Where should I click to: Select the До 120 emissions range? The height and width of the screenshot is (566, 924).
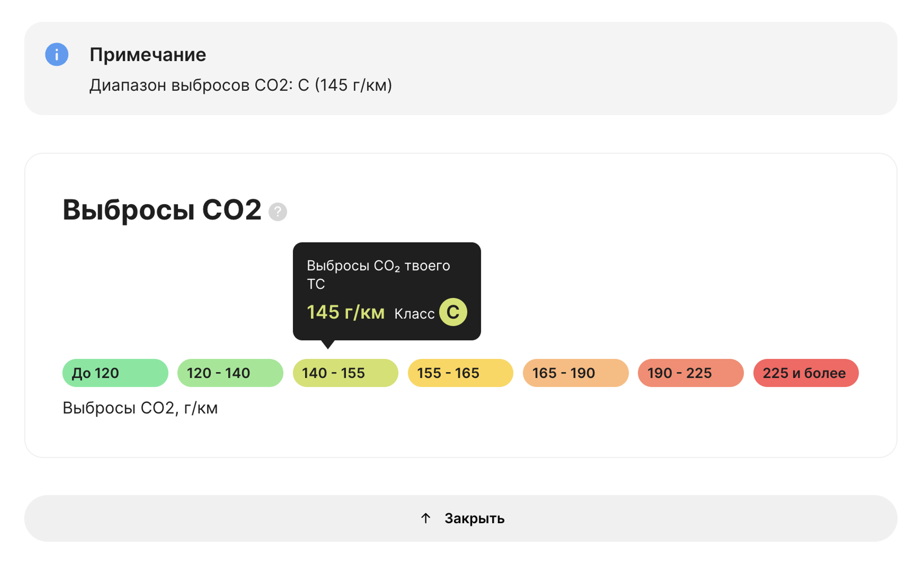click(x=115, y=373)
